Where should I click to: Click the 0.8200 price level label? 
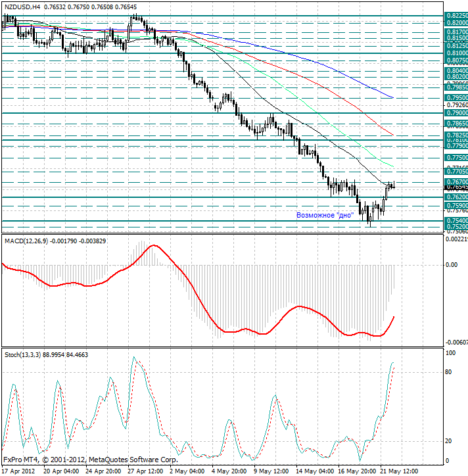pos(456,23)
